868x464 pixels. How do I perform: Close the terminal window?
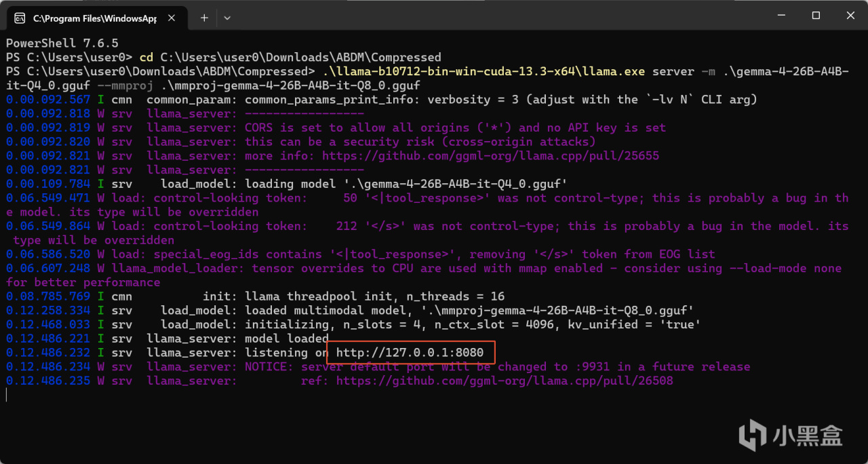[x=851, y=16]
